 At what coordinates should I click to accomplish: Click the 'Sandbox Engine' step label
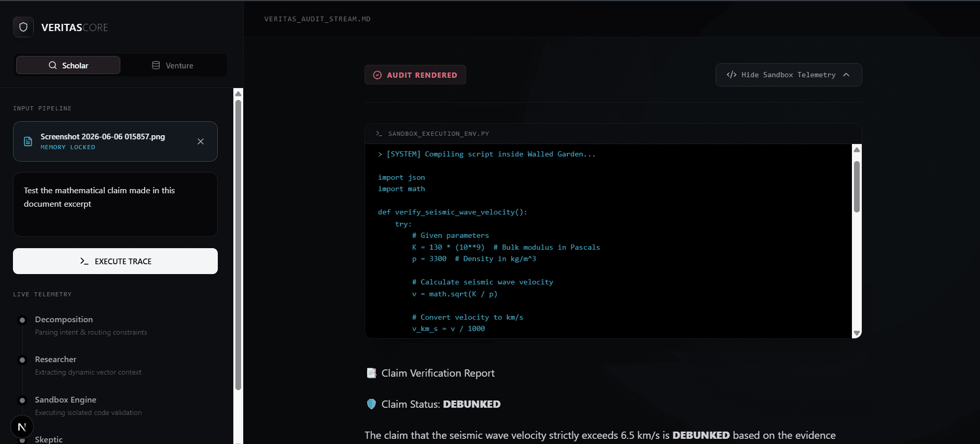(x=65, y=400)
